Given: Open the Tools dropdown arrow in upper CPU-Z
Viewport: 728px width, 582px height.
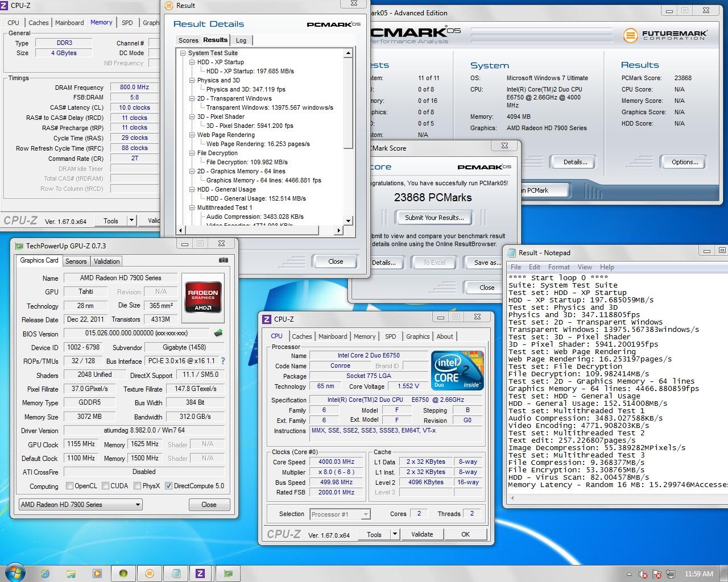Looking at the screenshot, I should (131, 221).
